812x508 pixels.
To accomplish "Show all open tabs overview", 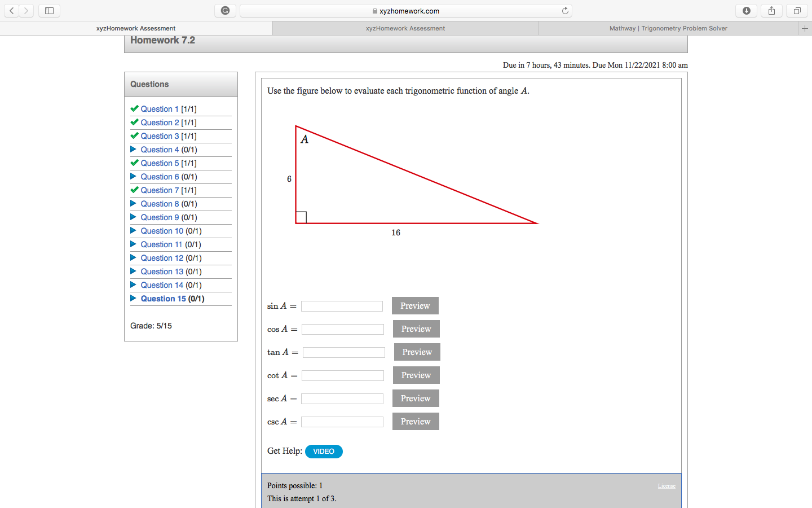I will coord(796,10).
